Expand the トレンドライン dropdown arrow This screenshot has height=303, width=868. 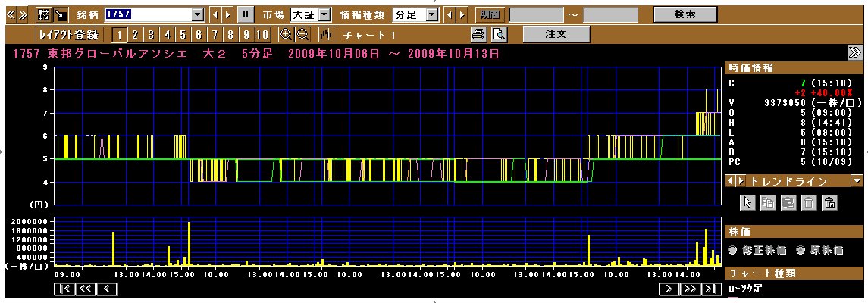click(857, 180)
